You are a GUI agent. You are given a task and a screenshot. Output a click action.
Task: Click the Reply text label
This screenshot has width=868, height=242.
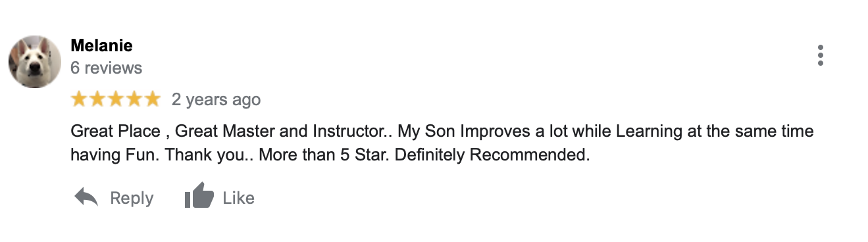coord(132,198)
